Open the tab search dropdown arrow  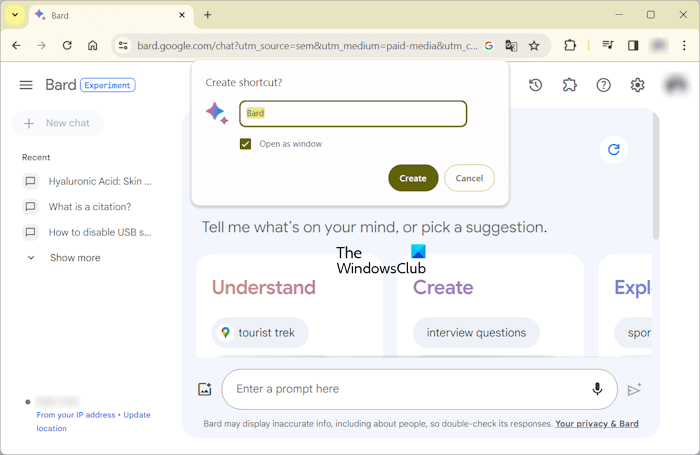[x=15, y=15]
